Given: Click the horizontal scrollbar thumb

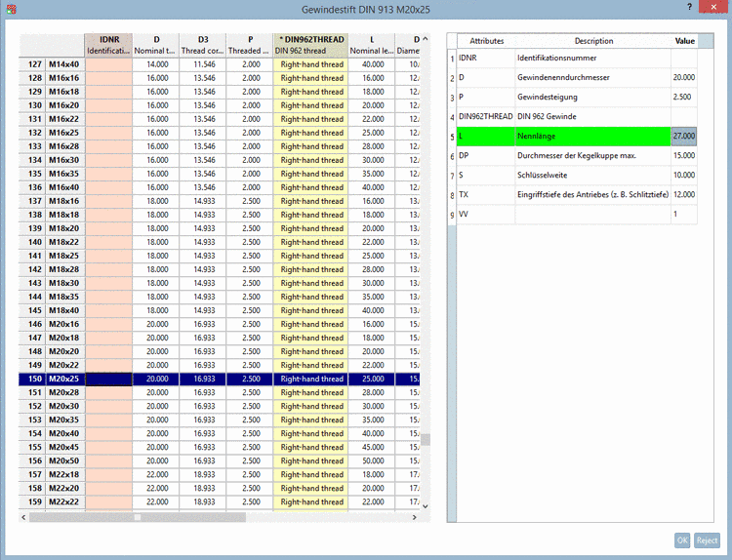Looking at the screenshot, I should [x=138, y=517].
